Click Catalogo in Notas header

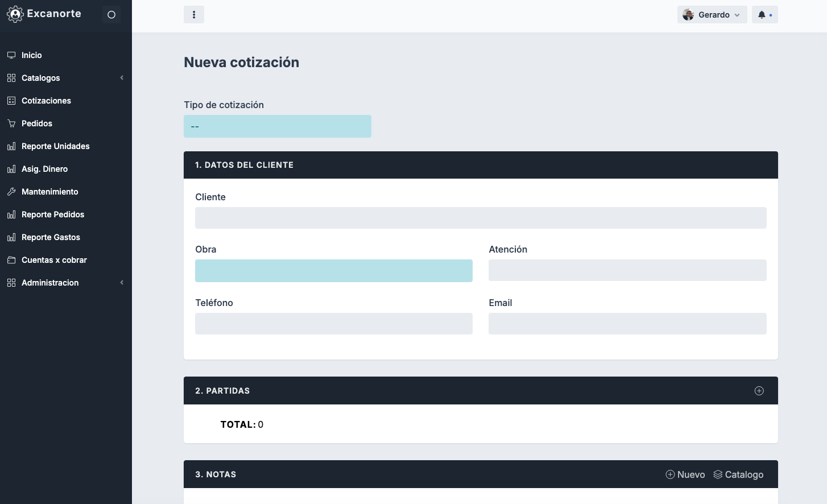738,474
